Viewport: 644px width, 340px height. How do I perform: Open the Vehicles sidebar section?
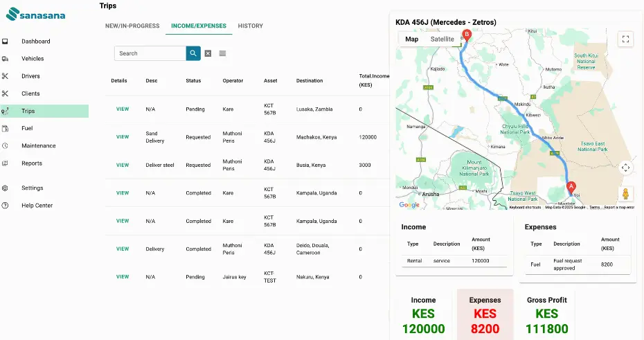click(x=33, y=59)
